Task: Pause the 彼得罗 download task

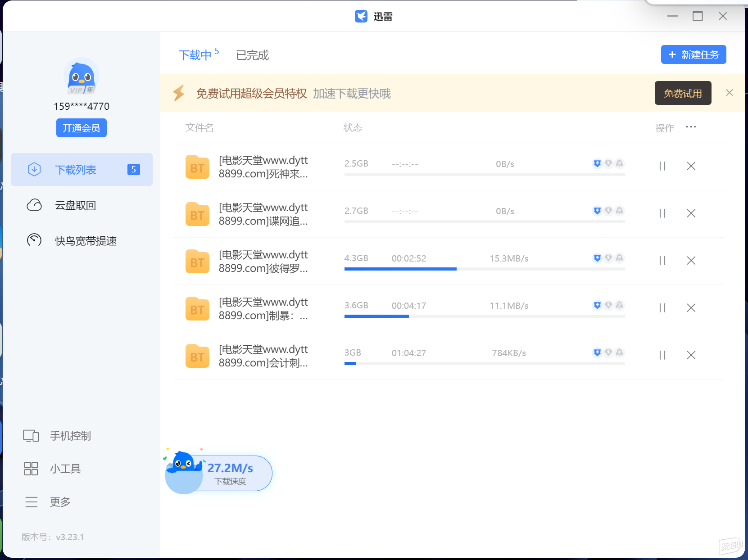Action: [662, 261]
